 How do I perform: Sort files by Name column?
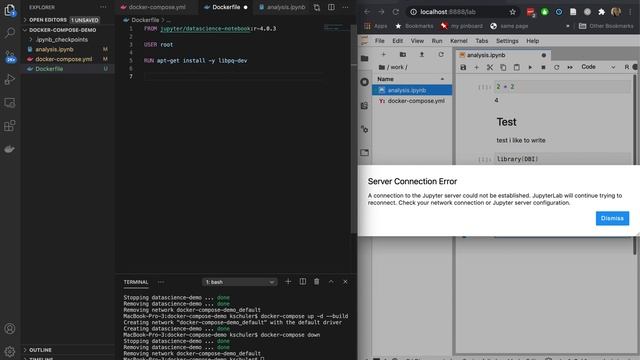[x=411, y=79]
